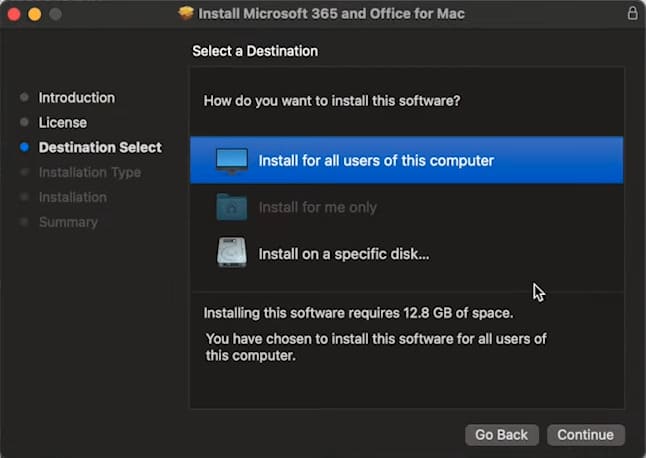
Task: Close the installer window with red button
Action: (x=14, y=14)
